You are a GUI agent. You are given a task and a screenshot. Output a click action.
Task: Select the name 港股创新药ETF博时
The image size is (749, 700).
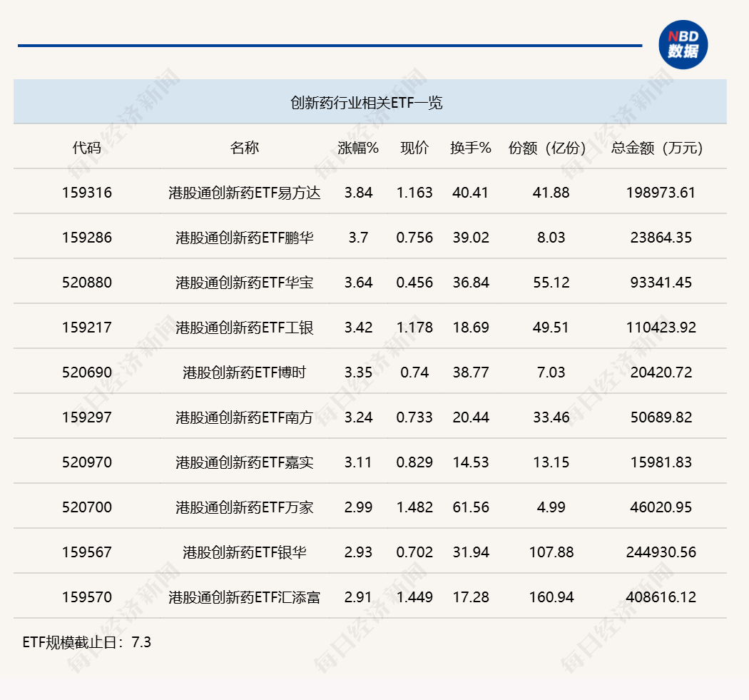click(245, 372)
